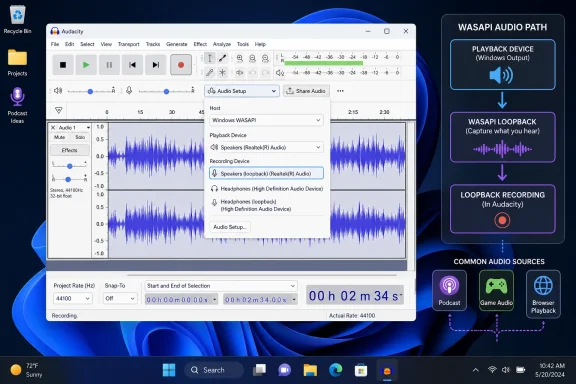This screenshot has height=384, width=576.
Task: Open the Podcast Ideas desktop icon
Action: (17, 105)
